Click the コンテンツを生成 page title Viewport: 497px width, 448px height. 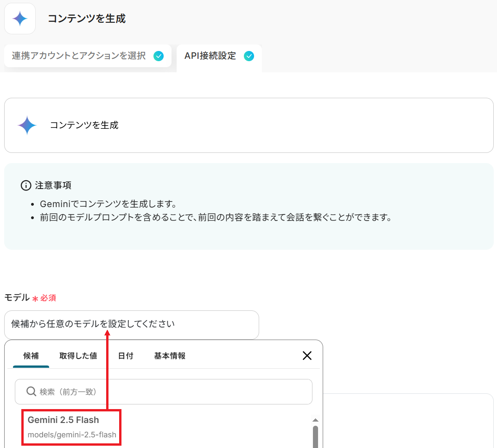click(87, 19)
